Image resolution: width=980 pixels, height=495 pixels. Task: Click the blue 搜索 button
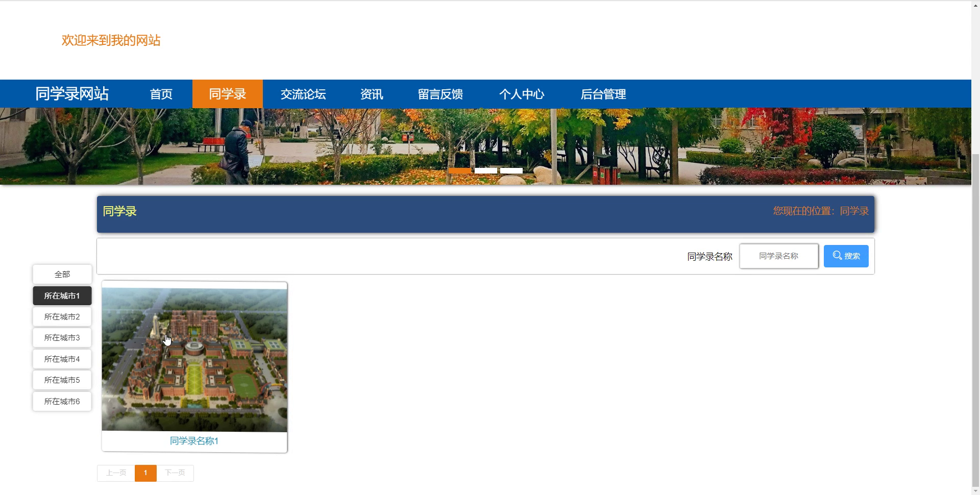pyautogui.click(x=846, y=256)
